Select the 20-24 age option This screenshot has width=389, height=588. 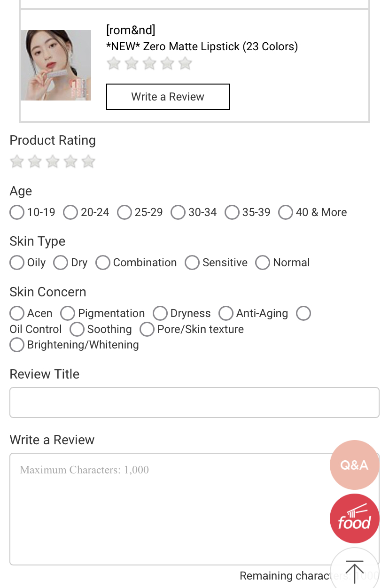pyautogui.click(x=70, y=212)
